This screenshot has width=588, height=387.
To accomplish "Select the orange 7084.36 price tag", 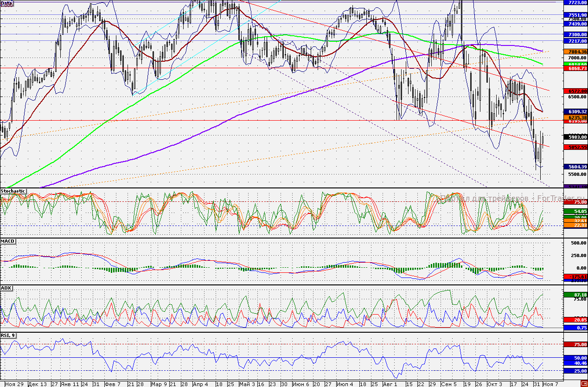I will [x=575, y=52].
